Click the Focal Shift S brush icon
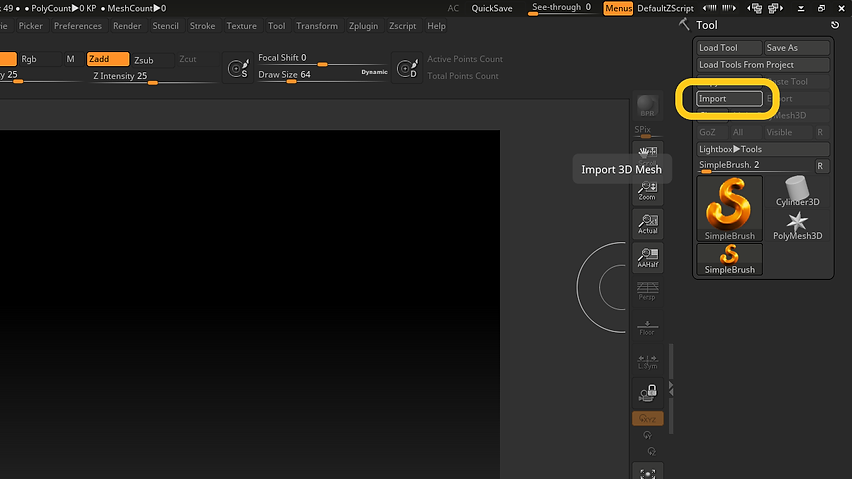This screenshot has width=852, height=479. tap(238, 68)
